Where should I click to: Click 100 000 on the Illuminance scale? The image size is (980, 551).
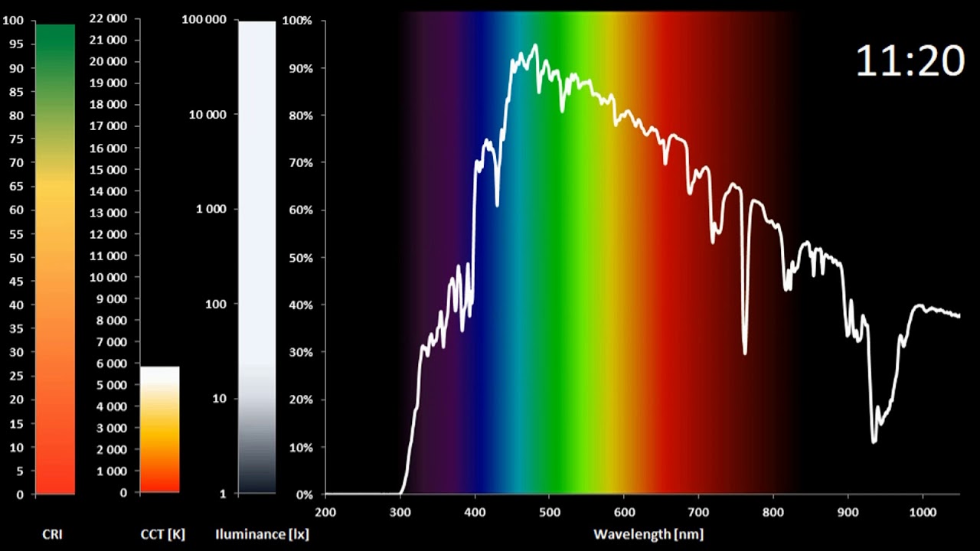point(204,20)
